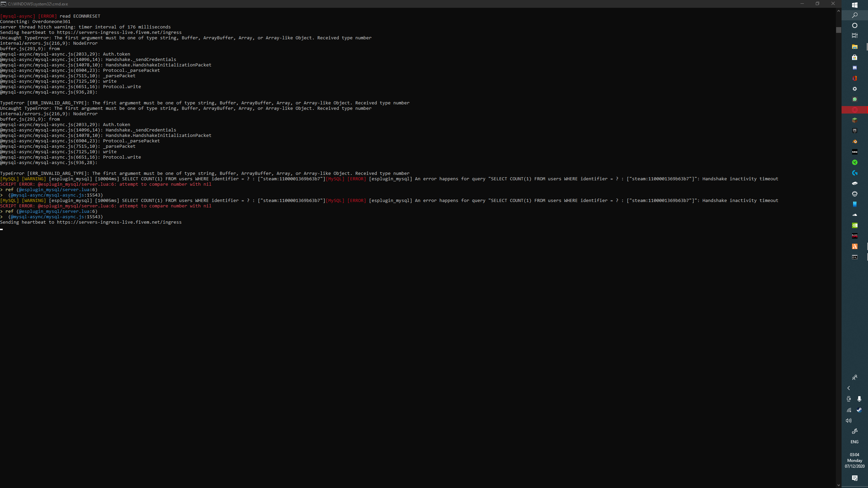The height and width of the screenshot is (488, 868).
Task: Open WhatsApp from the taskbar
Action: pos(855,99)
